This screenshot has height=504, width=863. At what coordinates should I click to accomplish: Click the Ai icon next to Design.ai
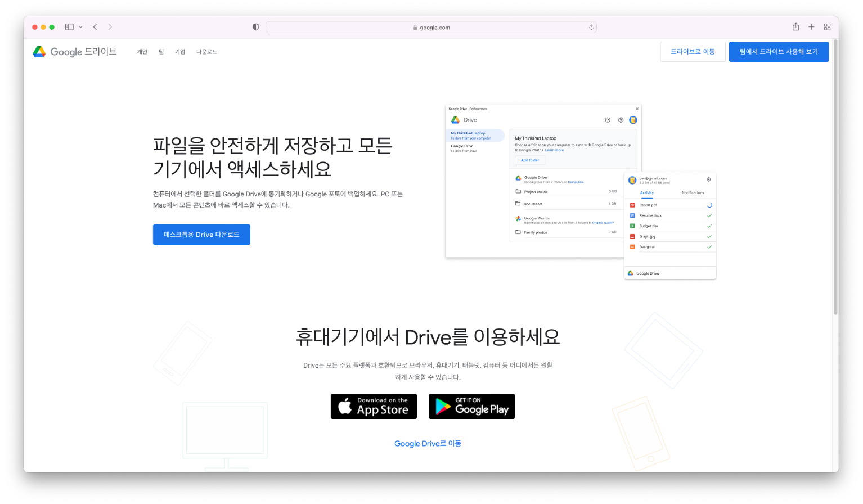pyautogui.click(x=632, y=247)
